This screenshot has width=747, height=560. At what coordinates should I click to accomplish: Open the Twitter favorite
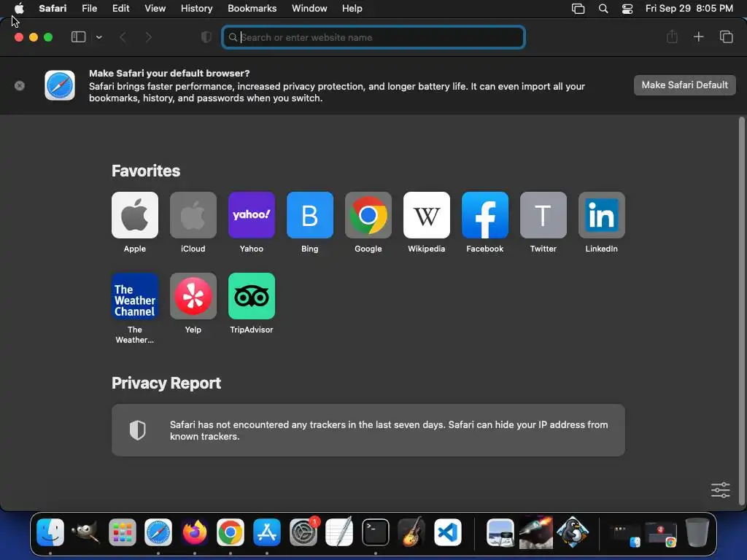coord(543,215)
